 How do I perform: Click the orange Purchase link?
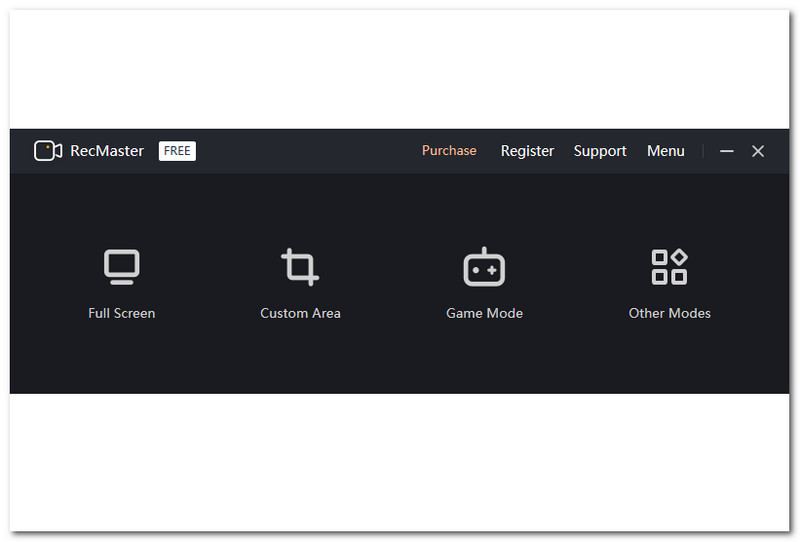click(449, 151)
